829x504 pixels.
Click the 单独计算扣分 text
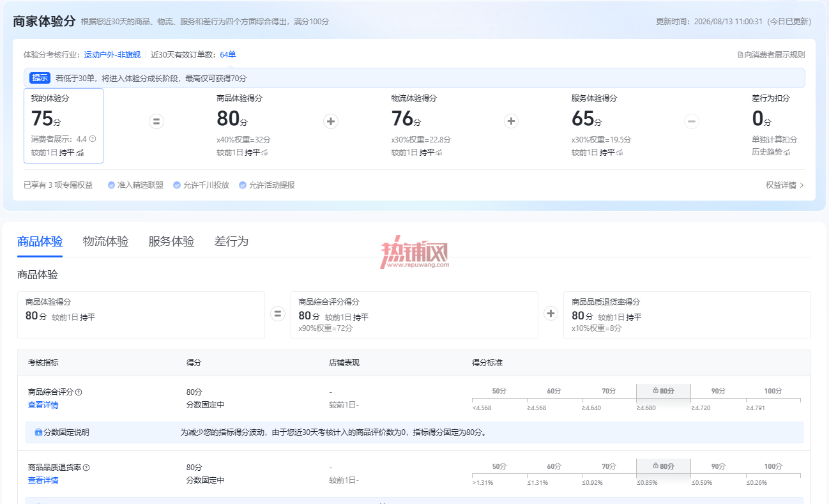[x=775, y=139]
